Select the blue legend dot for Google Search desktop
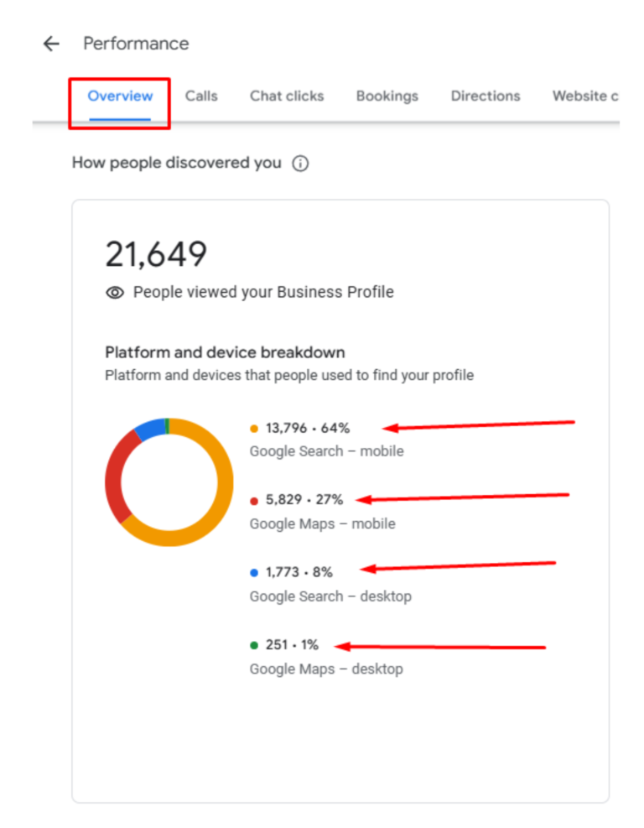 click(253, 572)
